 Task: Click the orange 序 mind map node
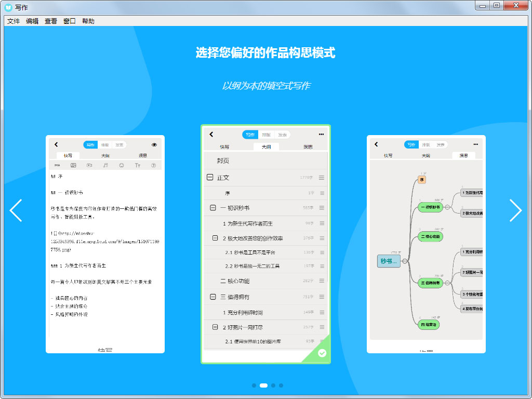point(422,179)
